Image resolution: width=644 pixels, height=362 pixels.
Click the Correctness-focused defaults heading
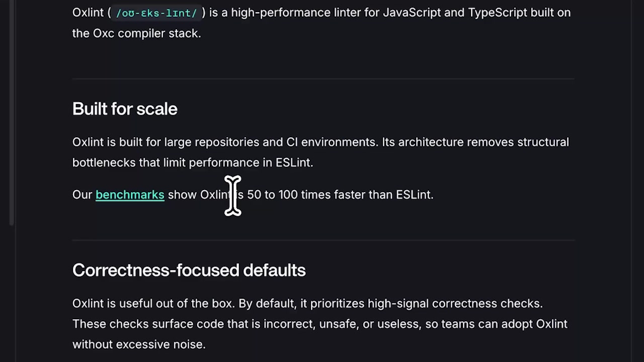tap(189, 270)
